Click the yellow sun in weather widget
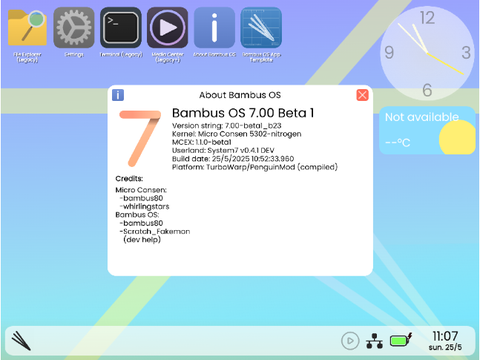Image resolution: width=480 pixels, height=360 pixels. [457, 137]
